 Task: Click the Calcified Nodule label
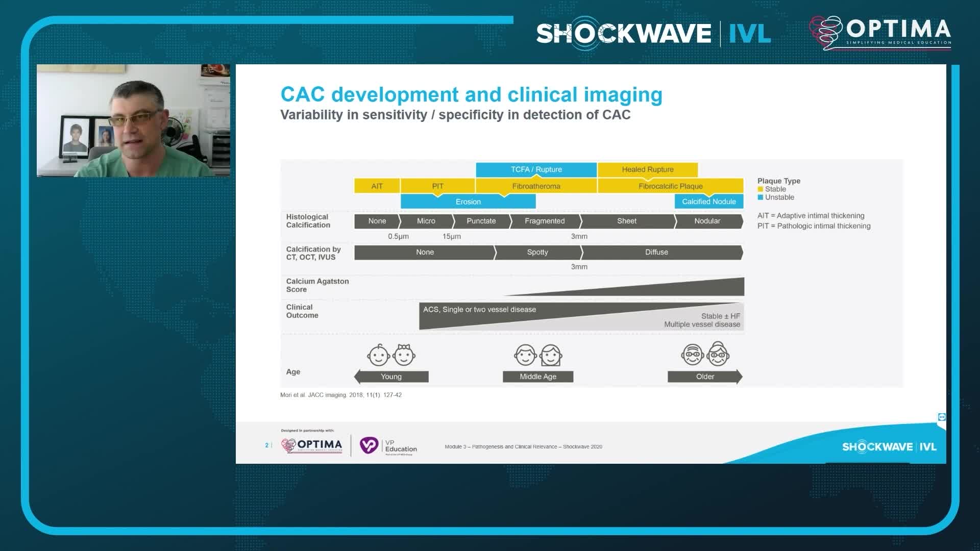708,202
